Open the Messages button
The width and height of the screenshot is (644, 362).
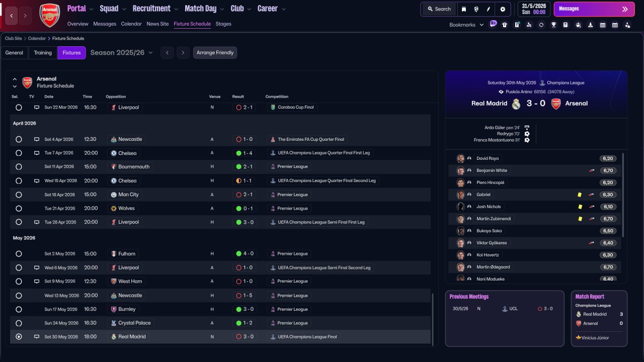594,9
